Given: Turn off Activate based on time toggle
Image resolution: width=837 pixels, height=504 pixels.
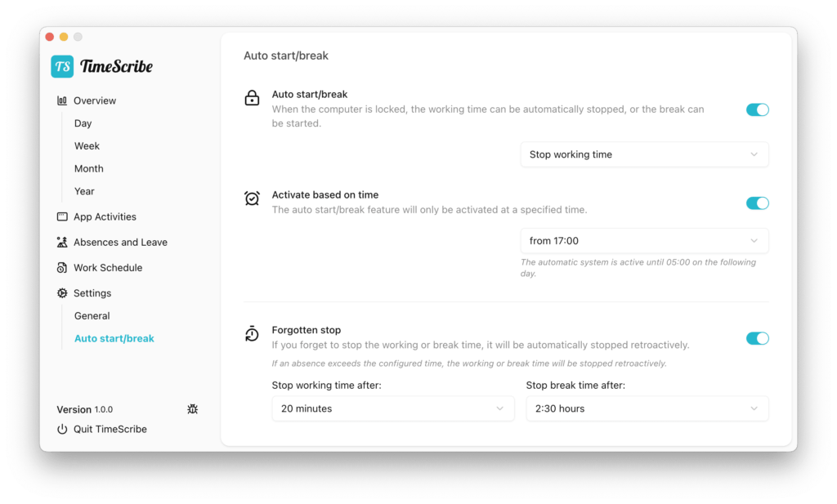Looking at the screenshot, I should (x=757, y=203).
